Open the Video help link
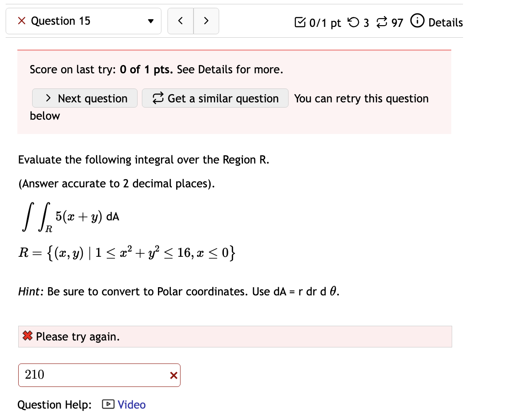The height and width of the screenshot is (419, 532). tap(131, 404)
